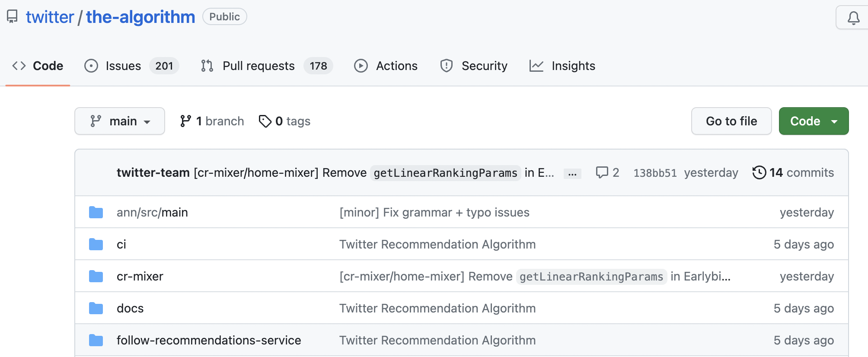This screenshot has width=868, height=357.
Task: Open the follow-recommendations-service folder
Action: pos(209,340)
